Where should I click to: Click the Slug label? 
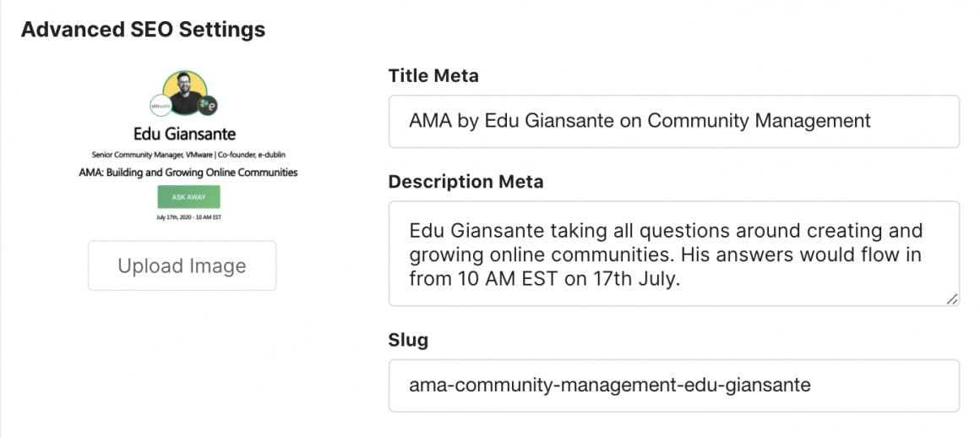[x=408, y=340]
